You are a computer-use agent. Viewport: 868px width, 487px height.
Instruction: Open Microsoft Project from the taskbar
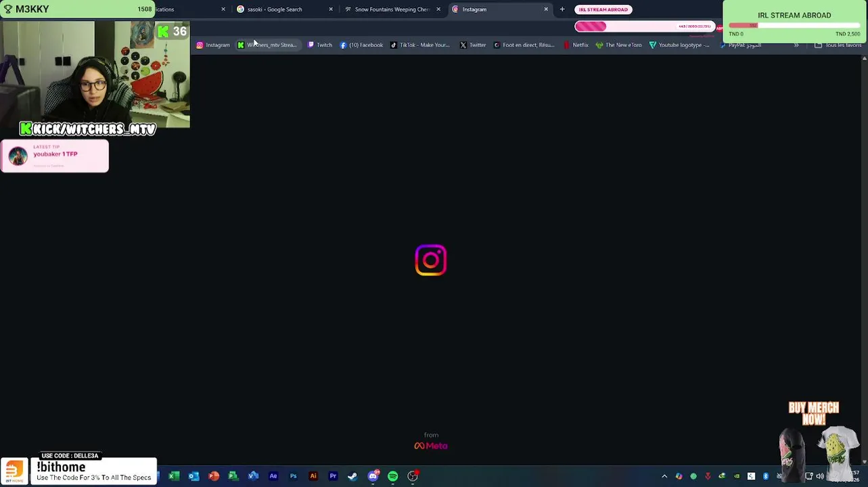(233, 476)
